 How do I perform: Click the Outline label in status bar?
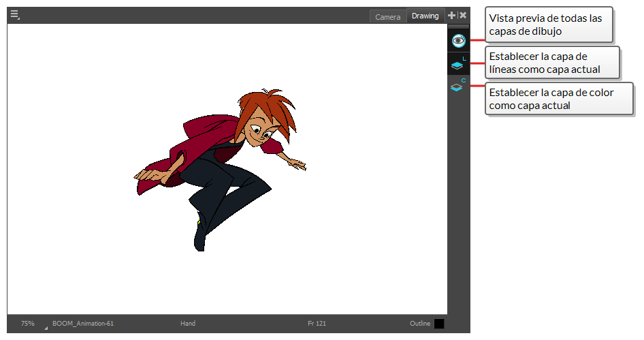coord(419,324)
